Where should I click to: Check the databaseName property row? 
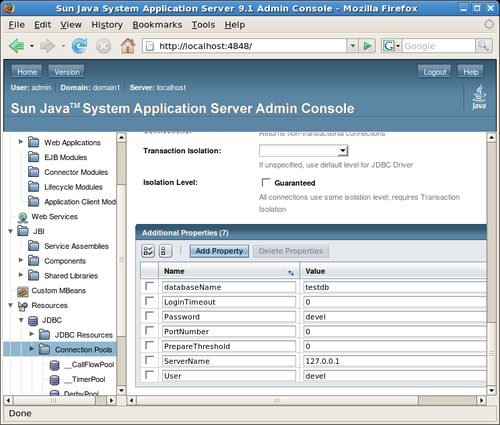click(149, 286)
